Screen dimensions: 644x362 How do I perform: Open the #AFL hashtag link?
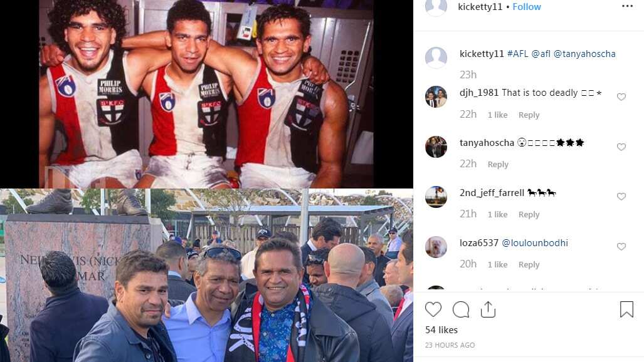[517, 54]
